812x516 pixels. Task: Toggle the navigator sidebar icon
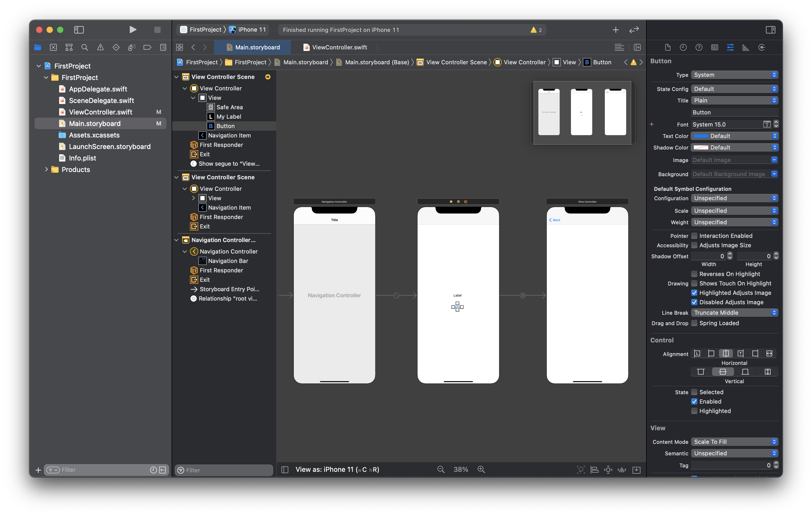tap(78, 30)
